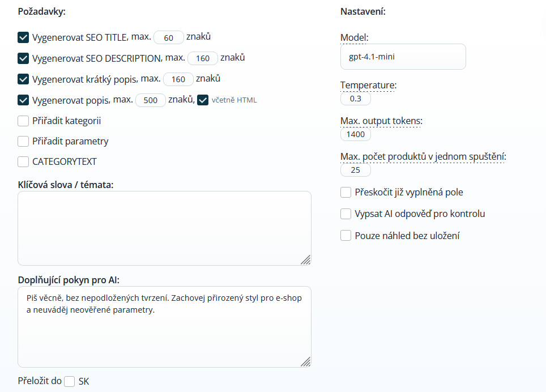Tick Pouze náhled bez uložení
This screenshot has height=392, width=546.
(x=346, y=235)
